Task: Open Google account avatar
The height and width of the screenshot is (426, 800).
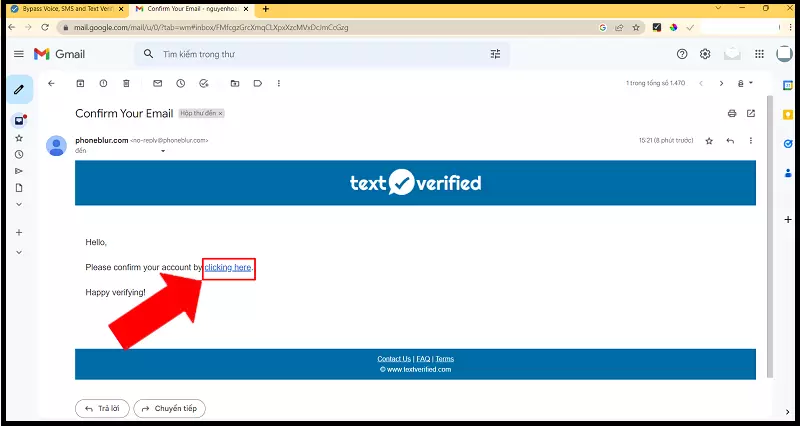Action: point(784,54)
